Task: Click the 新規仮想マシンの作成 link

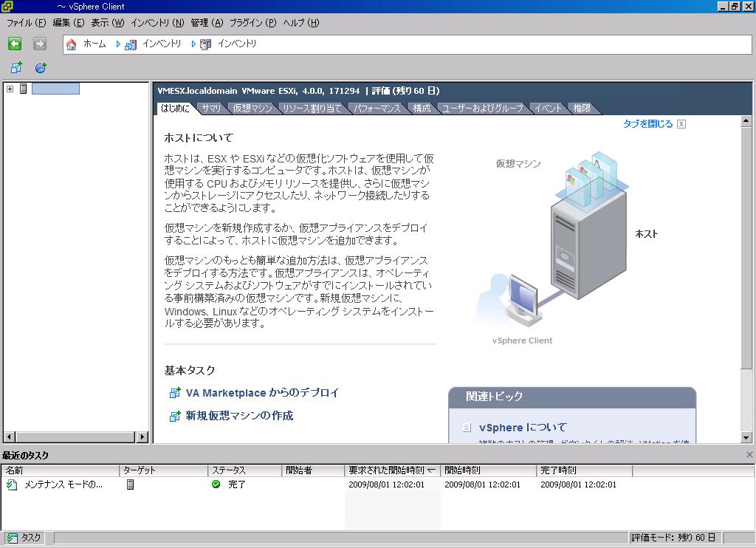Action: pos(240,416)
